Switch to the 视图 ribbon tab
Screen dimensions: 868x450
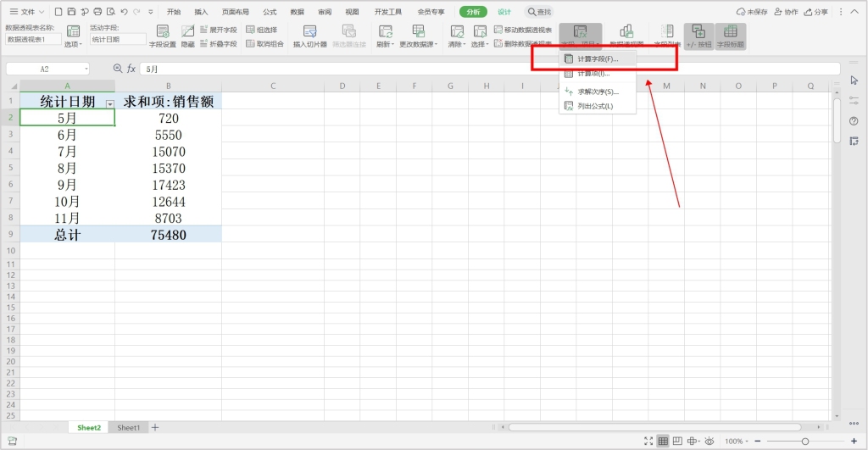(352, 12)
